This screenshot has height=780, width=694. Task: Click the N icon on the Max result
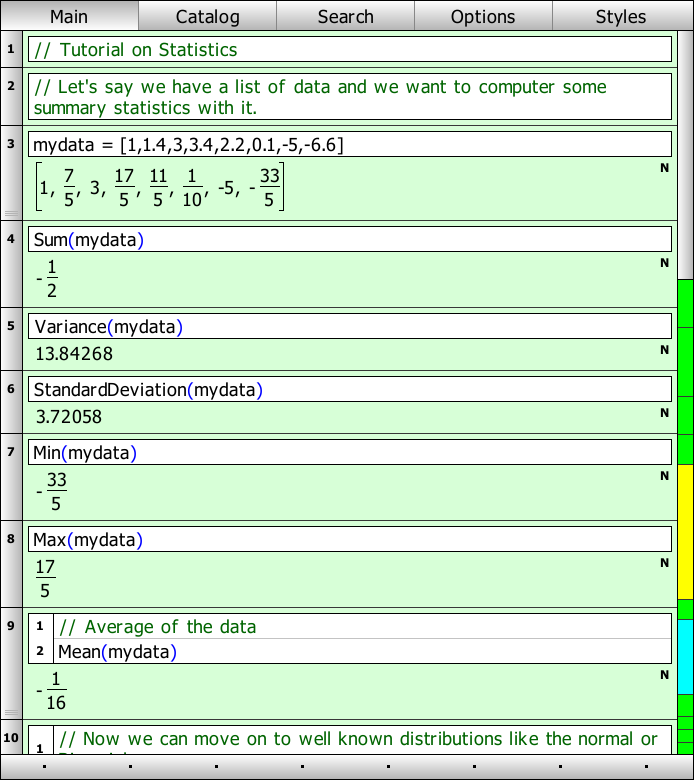tap(664, 563)
